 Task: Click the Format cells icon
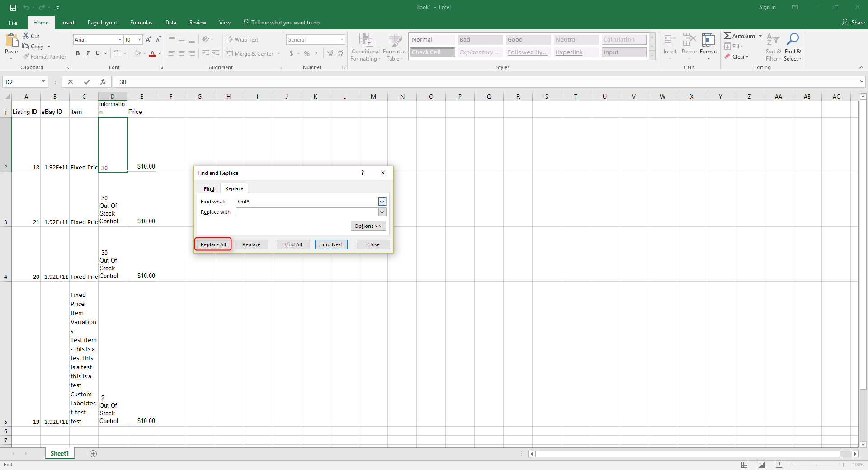tap(708, 40)
